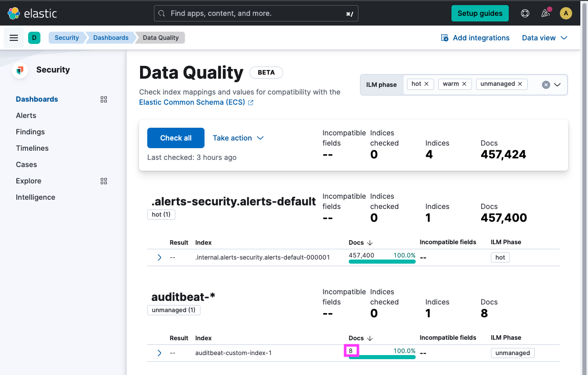Click Data Quality breadcrumb
Screen dimensions: 588x375
point(161,38)
